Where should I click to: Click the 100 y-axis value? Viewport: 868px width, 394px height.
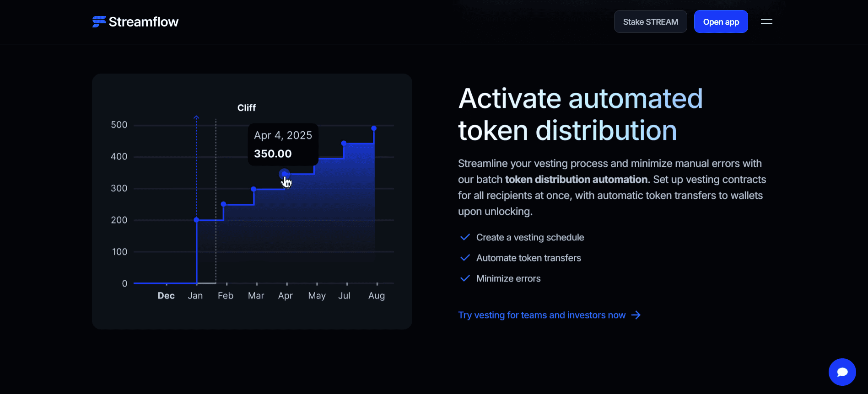(120, 252)
